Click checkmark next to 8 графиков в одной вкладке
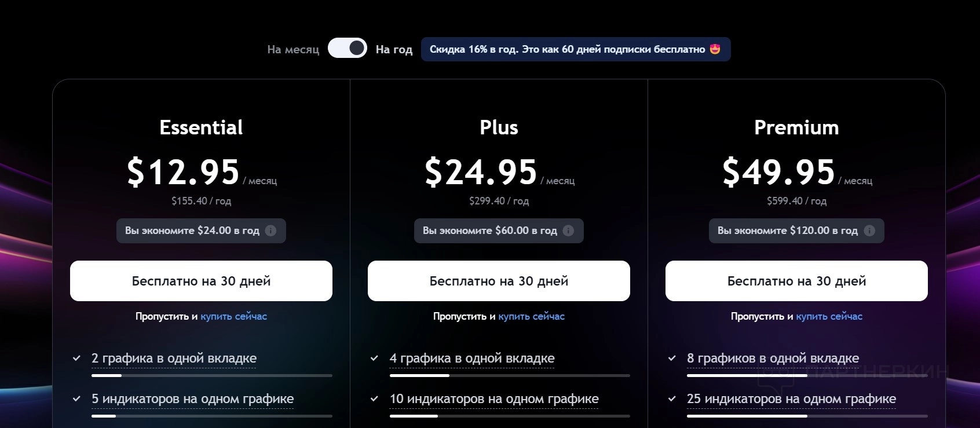 672,359
